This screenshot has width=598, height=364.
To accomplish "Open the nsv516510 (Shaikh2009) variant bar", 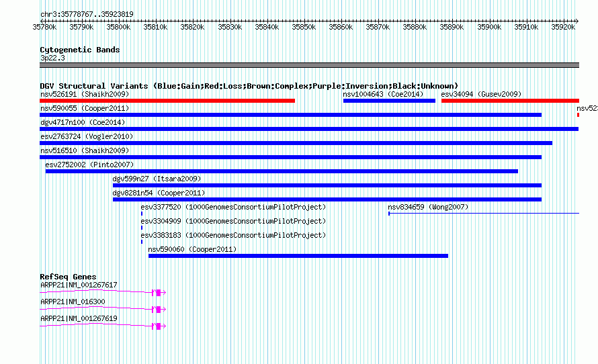I will (291, 157).
